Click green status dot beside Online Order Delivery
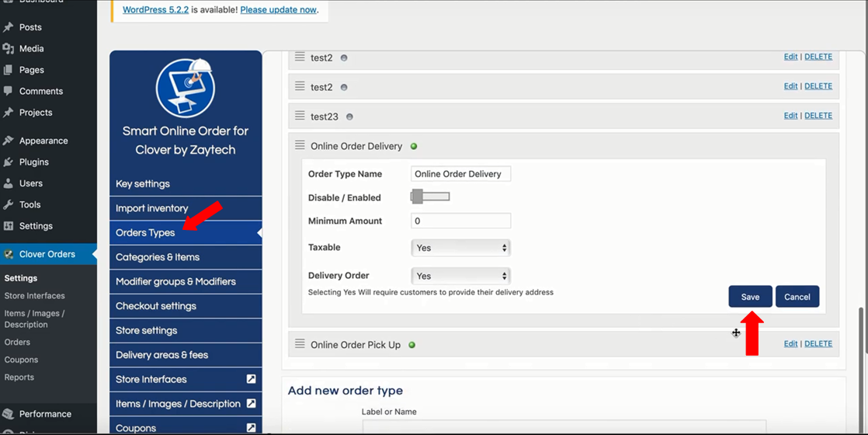Viewport: 868px width, 435px height. [x=414, y=146]
